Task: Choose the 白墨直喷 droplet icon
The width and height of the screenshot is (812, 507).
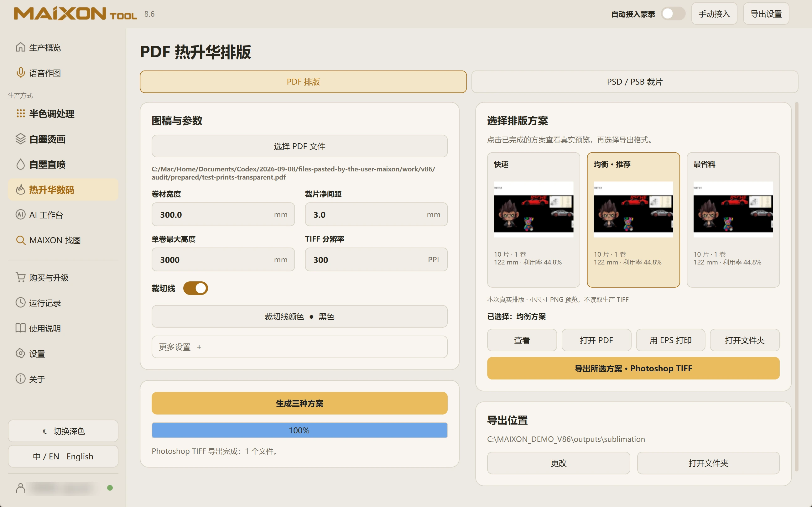Action: [x=20, y=164]
